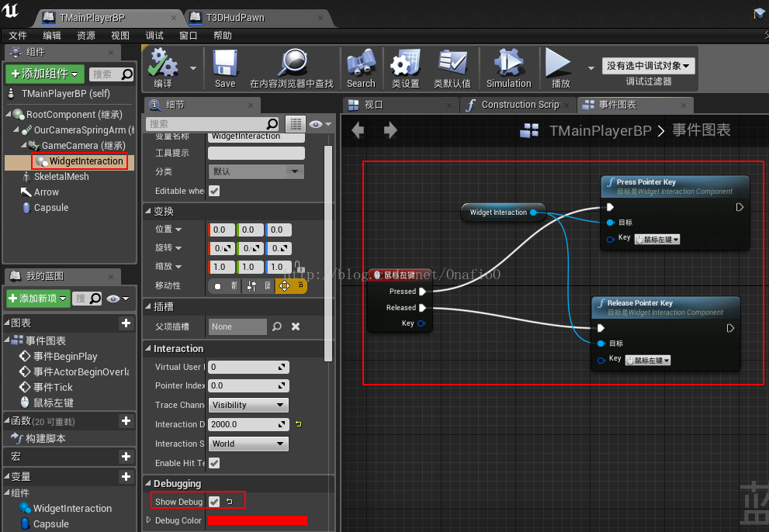Open compile options dropdown arrow
The image size is (769, 532).
(193, 68)
